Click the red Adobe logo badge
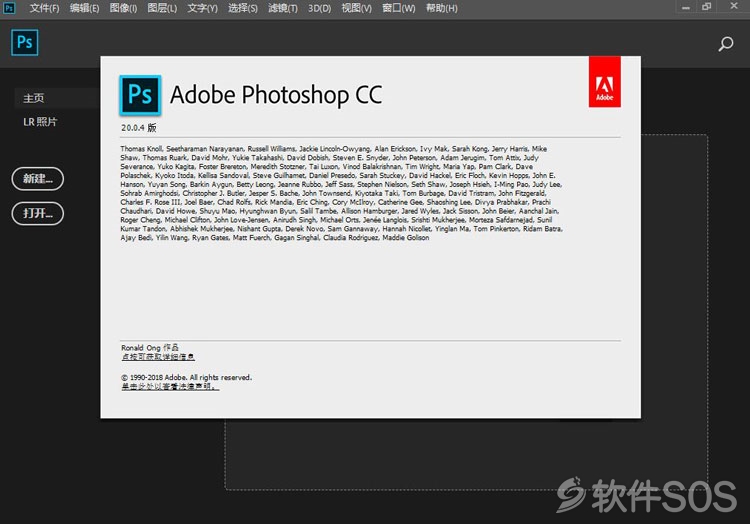This screenshot has height=524, width=750. (x=605, y=82)
